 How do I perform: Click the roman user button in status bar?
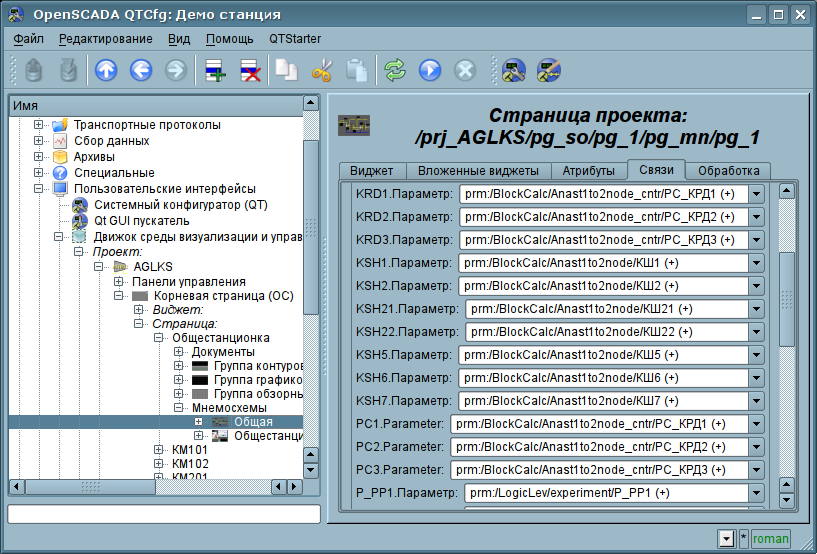[x=770, y=539]
